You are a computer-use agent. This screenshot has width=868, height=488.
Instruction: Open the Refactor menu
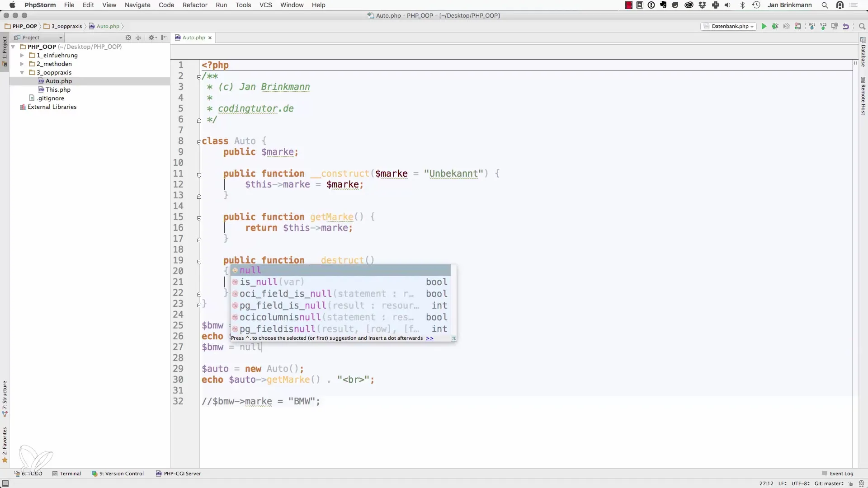coord(195,5)
